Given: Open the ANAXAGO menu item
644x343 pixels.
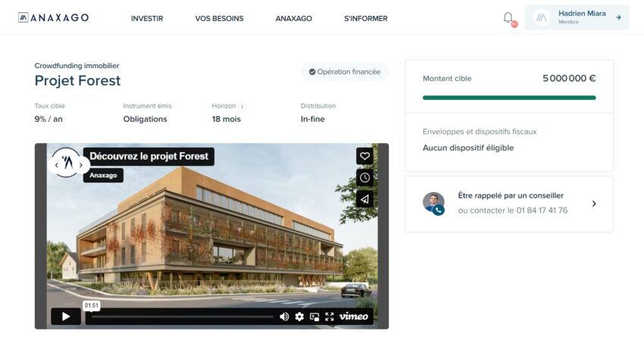Looking at the screenshot, I should (x=294, y=18).
